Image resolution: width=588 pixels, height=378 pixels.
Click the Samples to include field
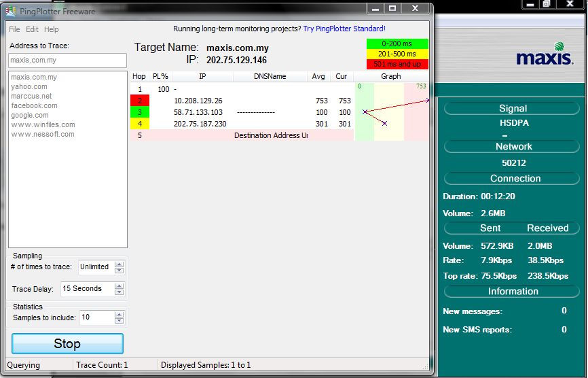(x=97, y=317)
